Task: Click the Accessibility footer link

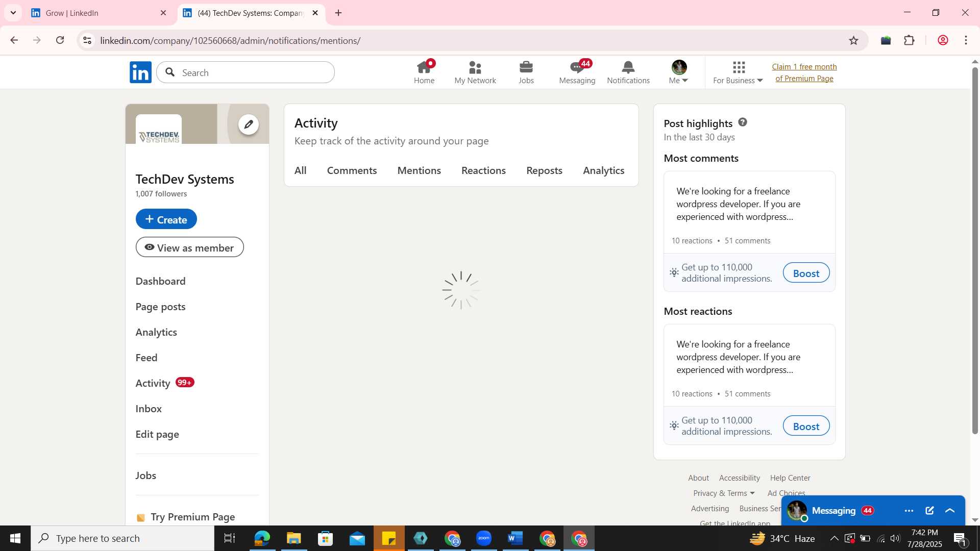Action: click(739, 478)
